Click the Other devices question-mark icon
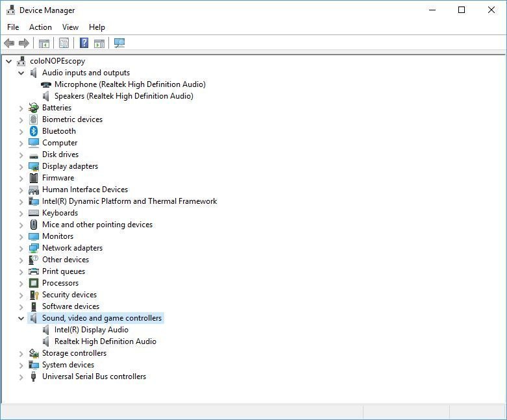The image size is (507, 420). [33, 260]
